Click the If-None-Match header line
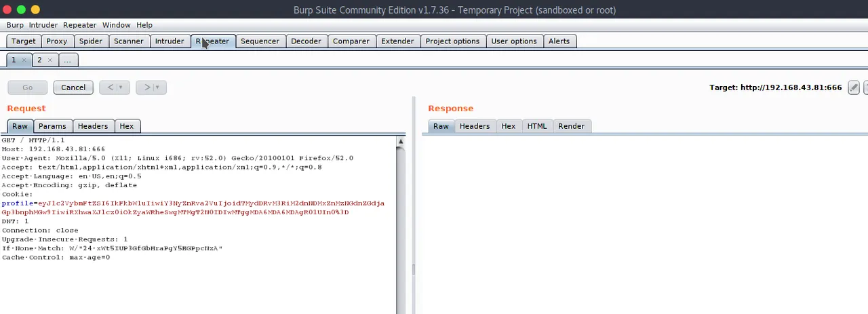 tap(112, 248)
